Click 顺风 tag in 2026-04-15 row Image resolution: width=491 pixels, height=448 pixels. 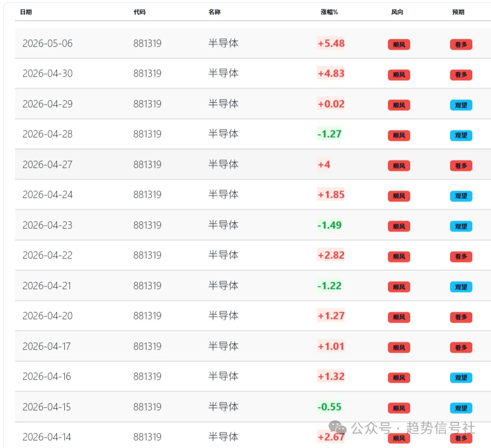coord(399,408)
